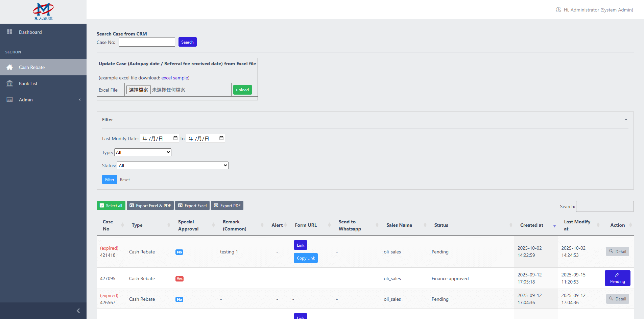Go to Cash Rebate section

tap(32, 67)
